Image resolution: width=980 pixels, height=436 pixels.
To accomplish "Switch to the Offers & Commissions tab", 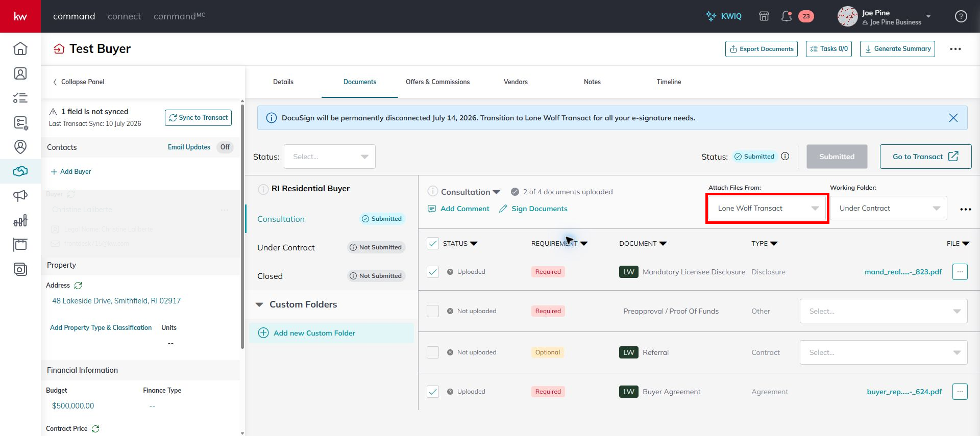I will [437, 82].
